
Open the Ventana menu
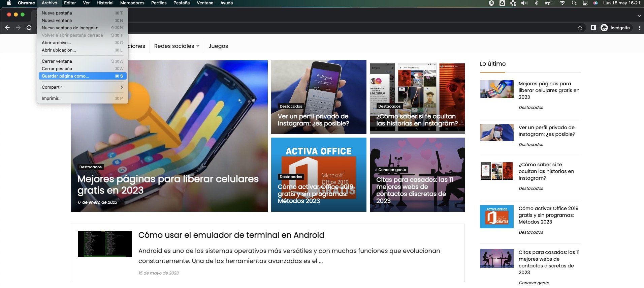coord(205,3)
